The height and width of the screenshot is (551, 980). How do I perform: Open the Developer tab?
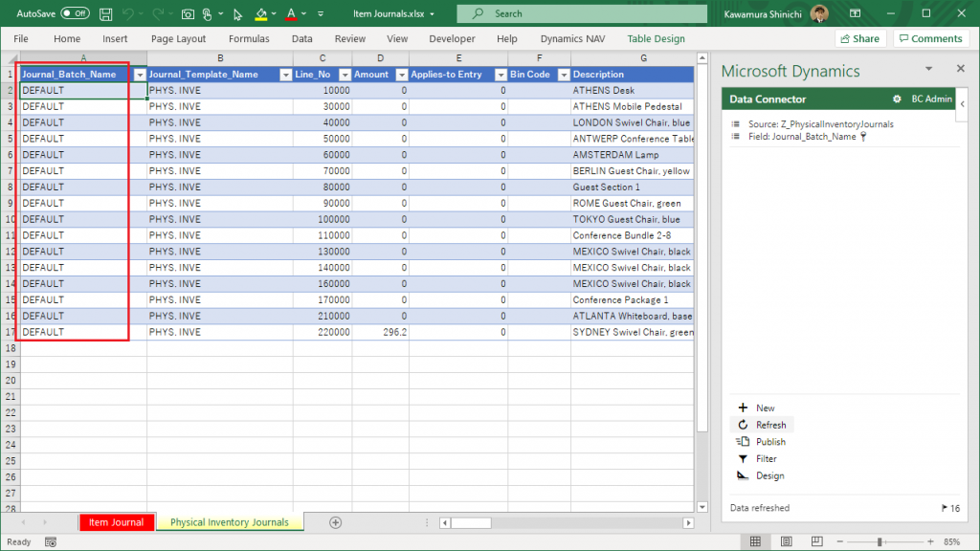click(452, 38)
